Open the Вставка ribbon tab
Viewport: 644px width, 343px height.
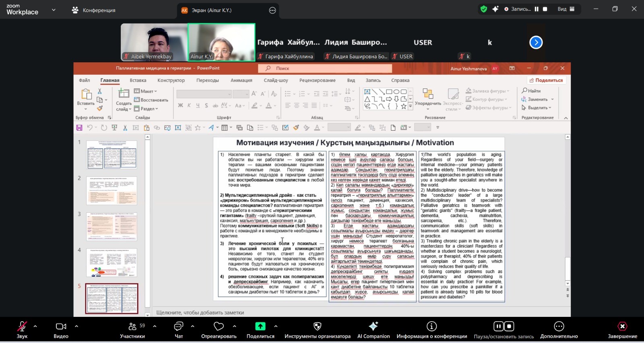[138, 80]
